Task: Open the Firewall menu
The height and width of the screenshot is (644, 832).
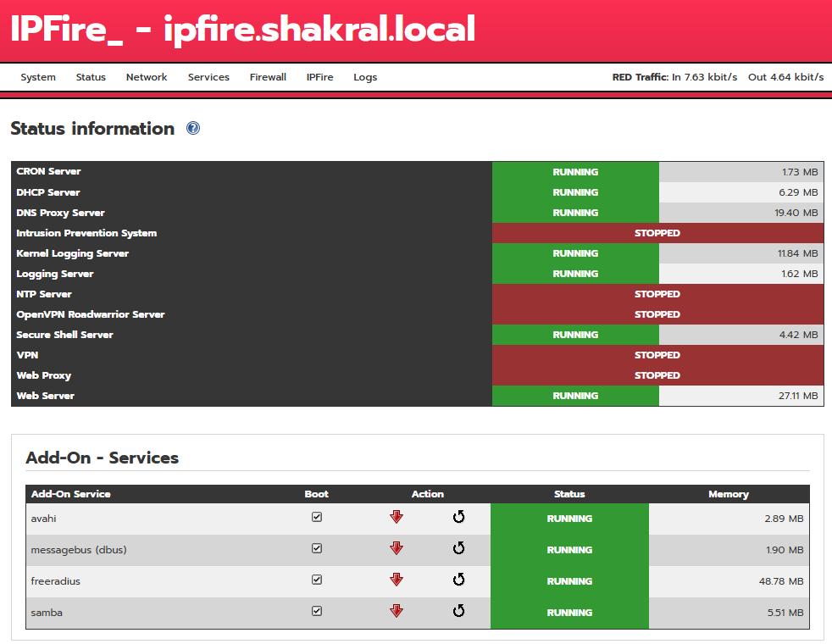Action: point(268,77)
